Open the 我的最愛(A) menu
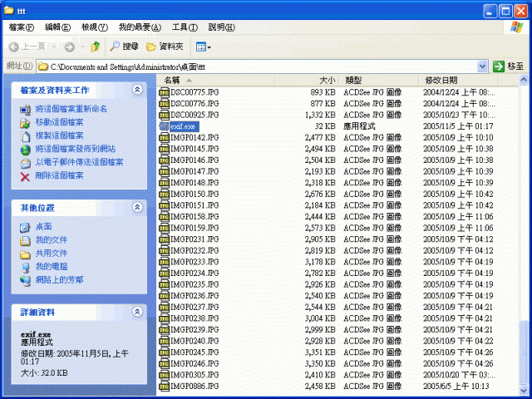 140,27
